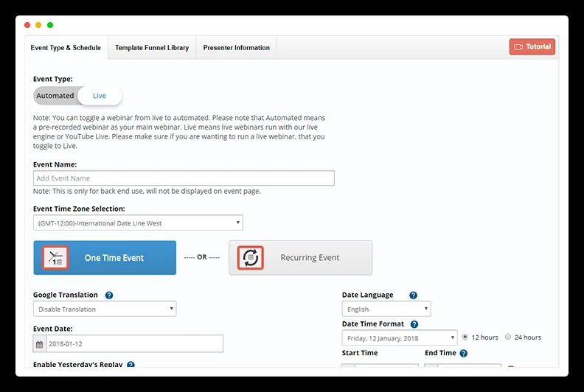
Task: Expand the Date Time Format dropdown
Action: [400, 338]
